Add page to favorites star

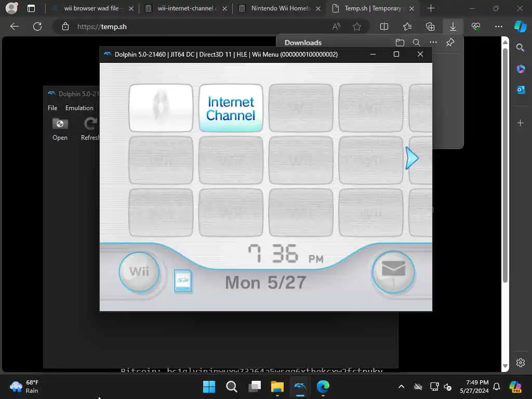click(x=356, y=26)
